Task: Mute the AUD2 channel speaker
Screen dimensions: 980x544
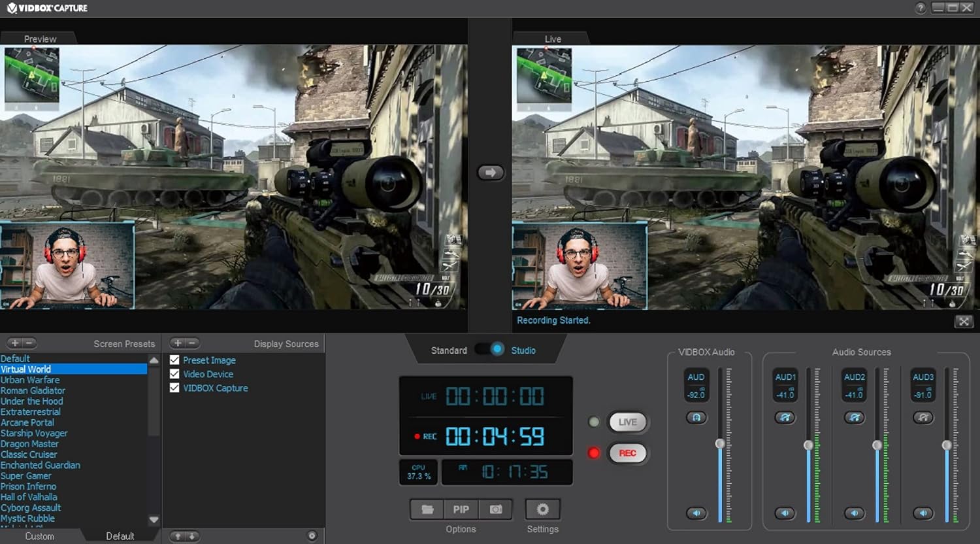Action: click(x=855, y=513)
